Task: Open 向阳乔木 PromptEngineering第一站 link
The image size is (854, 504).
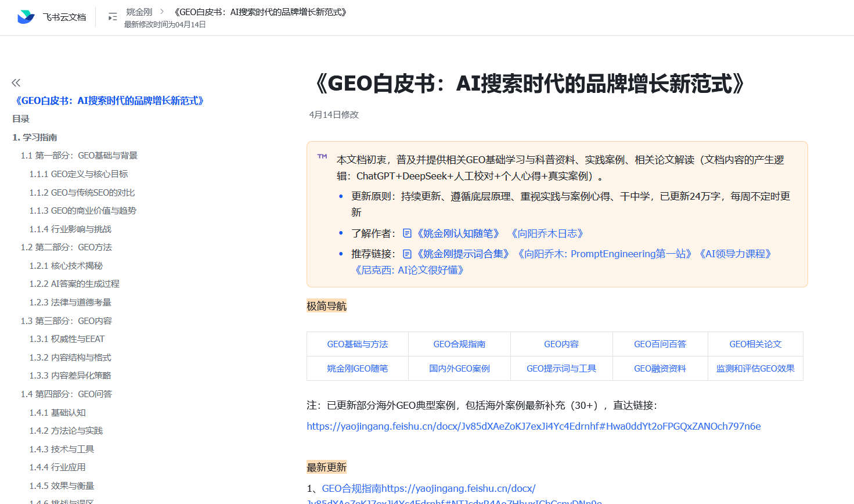Action: pos(604,254)
